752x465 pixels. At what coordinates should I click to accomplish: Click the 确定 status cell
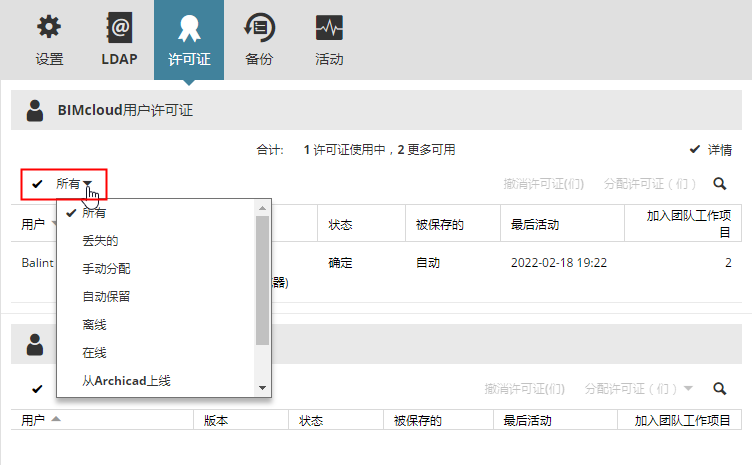tap(340, 263)
